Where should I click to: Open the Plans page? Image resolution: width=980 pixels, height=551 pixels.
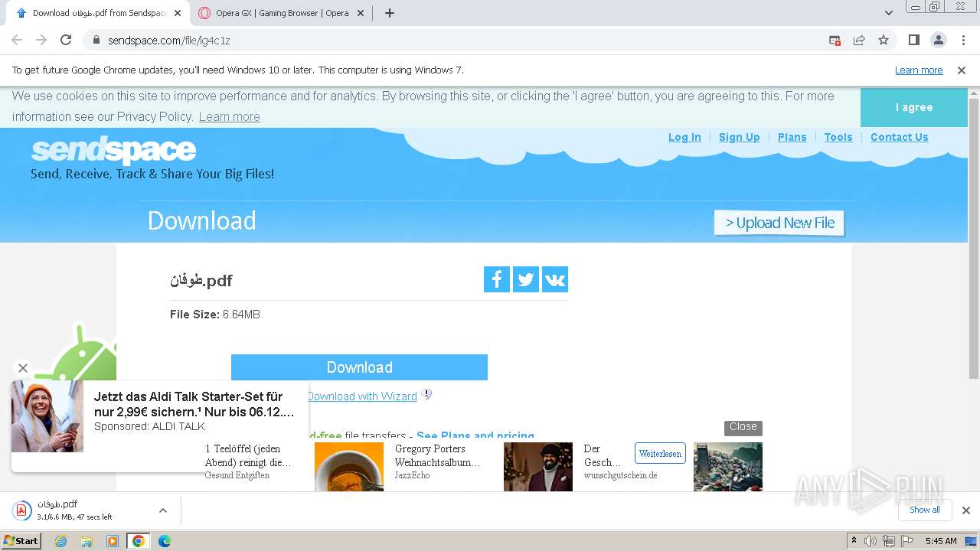pos(792,137)
